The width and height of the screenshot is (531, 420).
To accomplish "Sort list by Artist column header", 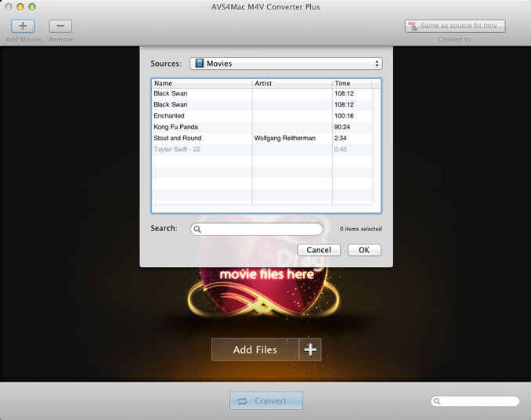I will (x=292, y=83).
